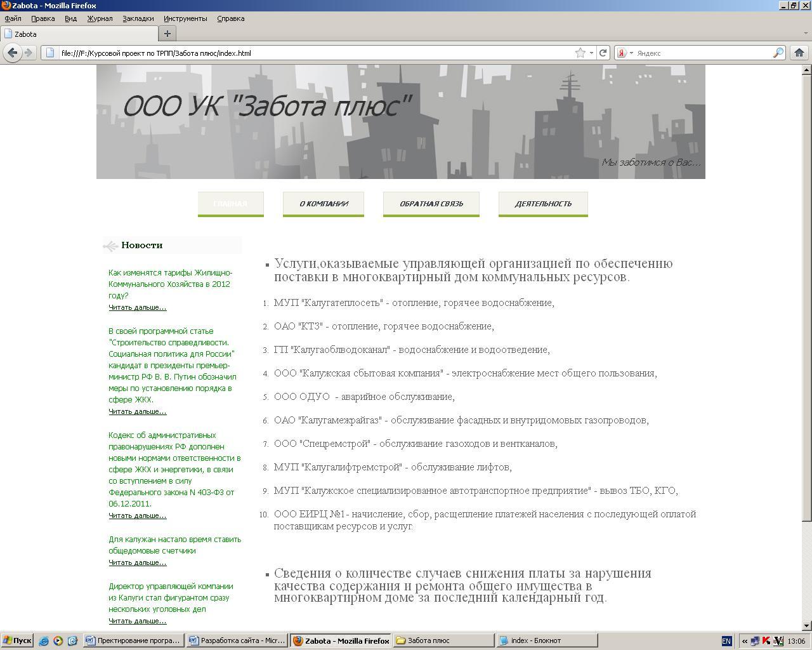The image size is (812, 650).
Task: Open the Home page button
Action: (799, 53)
